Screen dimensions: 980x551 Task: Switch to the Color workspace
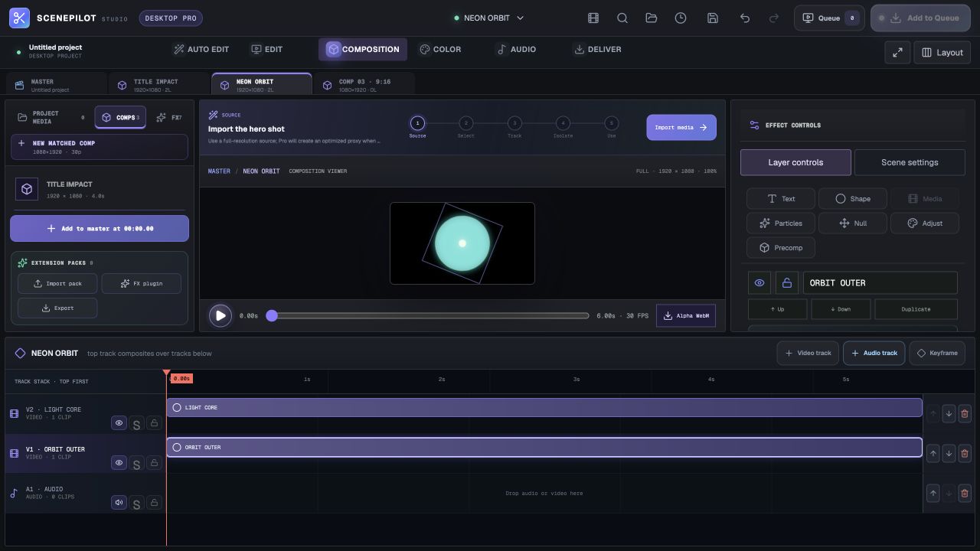[x=440, y=49]
